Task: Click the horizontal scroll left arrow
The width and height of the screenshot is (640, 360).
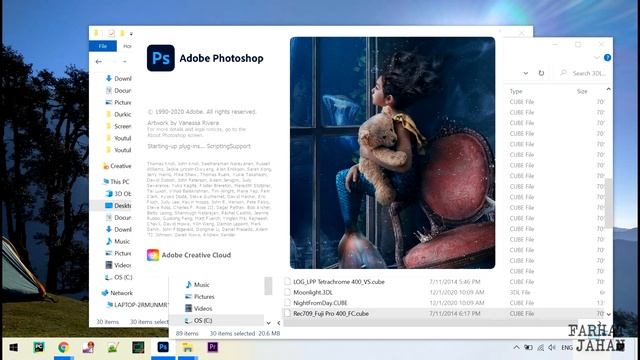Action: (x=279, y=323)
